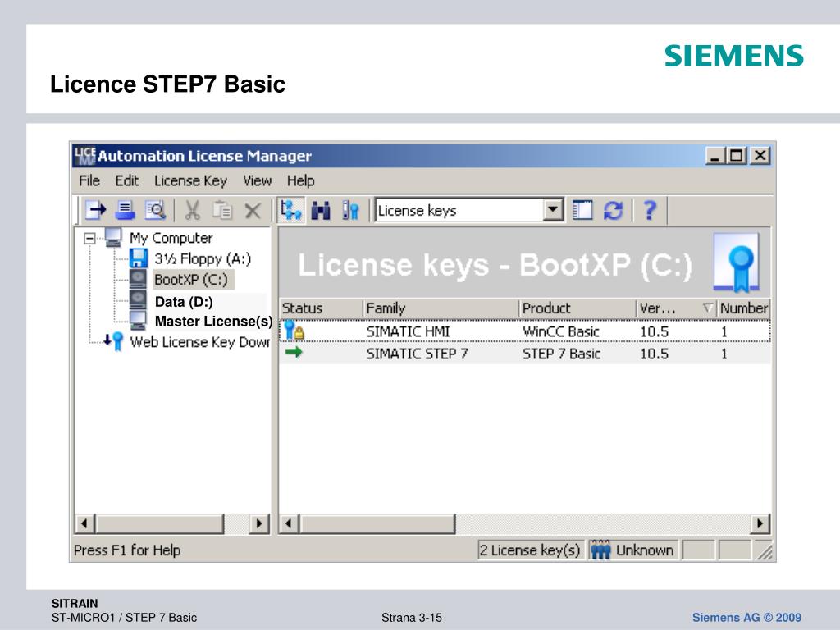Image resolution: width=840 pixels, height=630 pixels.
Task: Select SIMATIC STEP 7 family cell
Action: [x=417, y=354]
